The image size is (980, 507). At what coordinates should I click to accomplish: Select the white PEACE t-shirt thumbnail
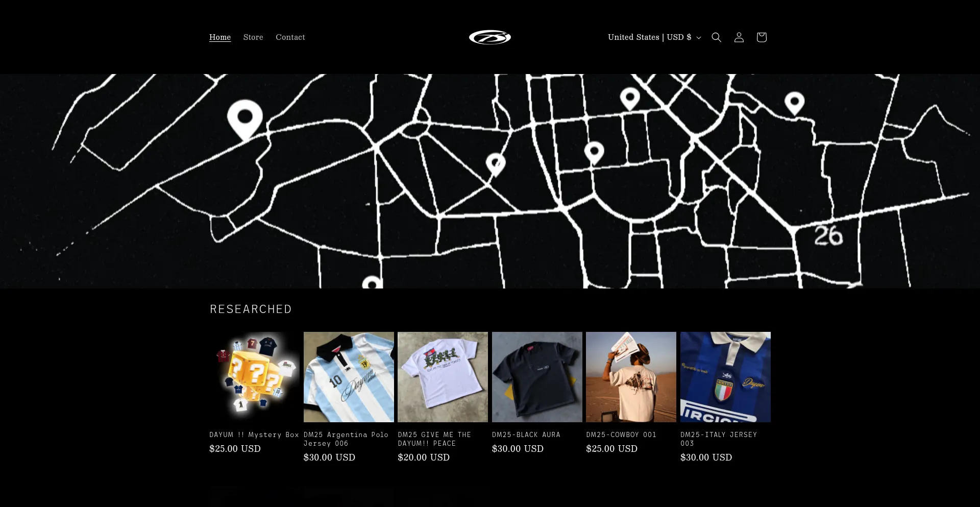pos(443,377)
